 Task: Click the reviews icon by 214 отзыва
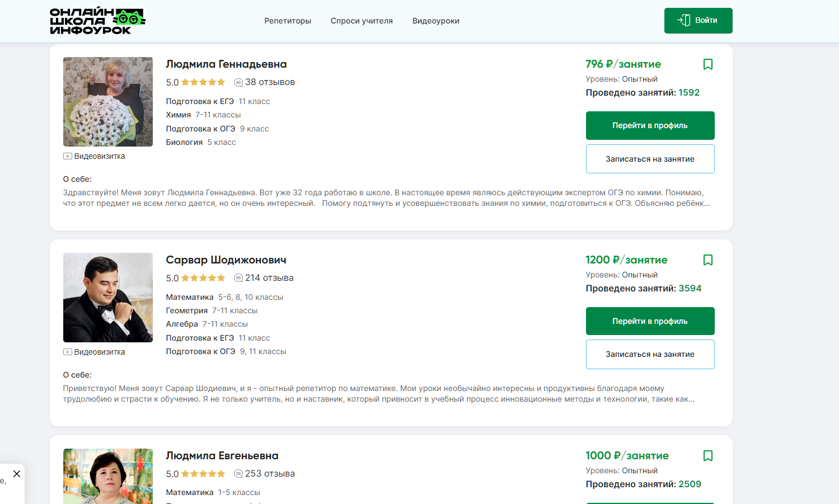click(x=238, y=278)
